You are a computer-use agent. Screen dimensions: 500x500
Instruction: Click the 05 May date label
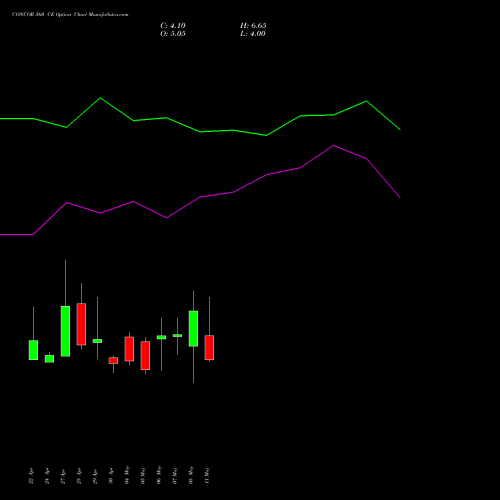pyautogui.click(x=143, y=475)
